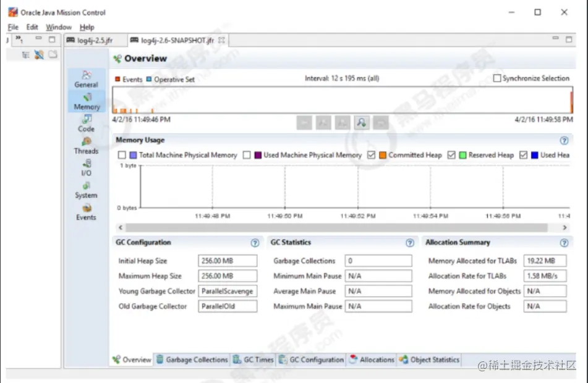The height and width of the screenshot is (383, 588).
Task: Enable Synchronize Selection checkbox
Action: point(497,78)
